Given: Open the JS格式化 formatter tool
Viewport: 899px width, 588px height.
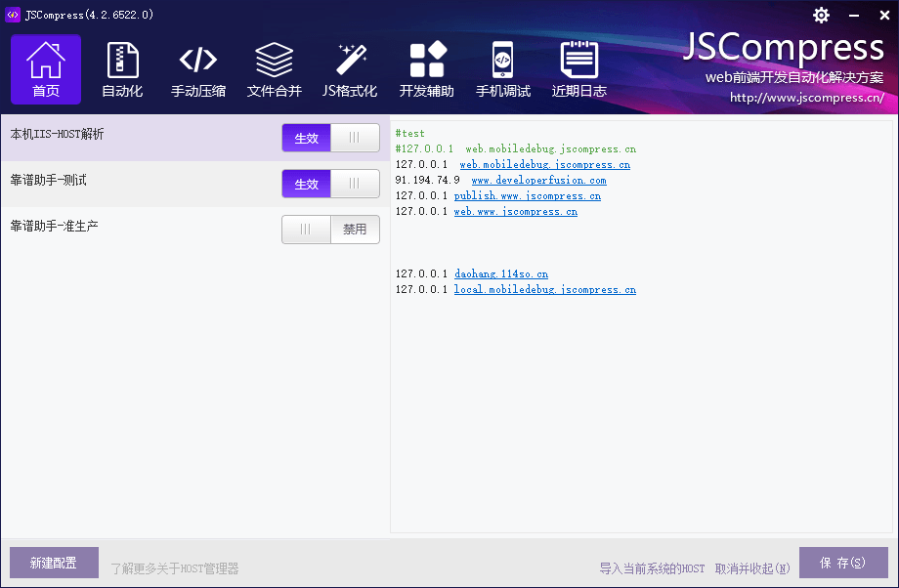Looking at the screenshot, I should [x=350, y=69].
